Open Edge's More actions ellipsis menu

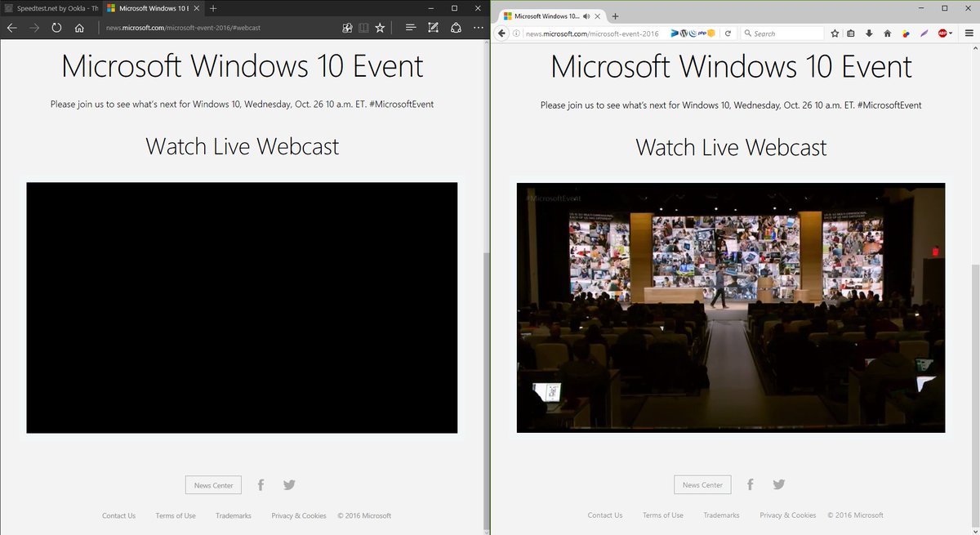click(478, 28)
